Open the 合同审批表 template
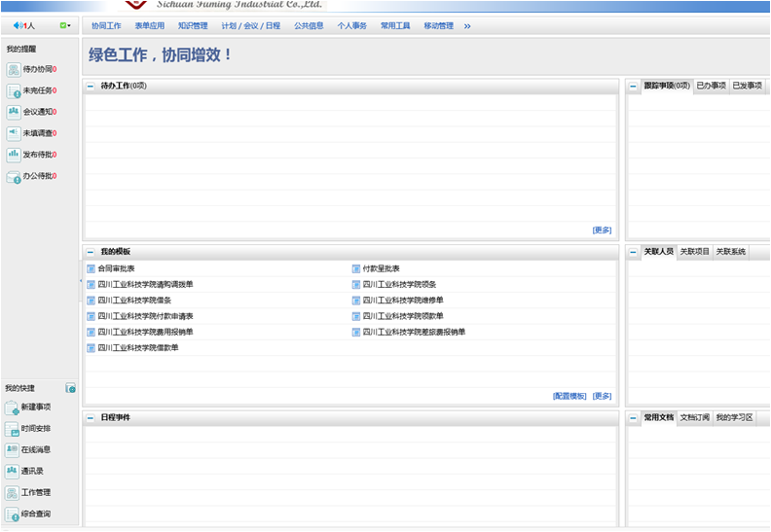This screenshot has width=771, height=532. (116, 268)
